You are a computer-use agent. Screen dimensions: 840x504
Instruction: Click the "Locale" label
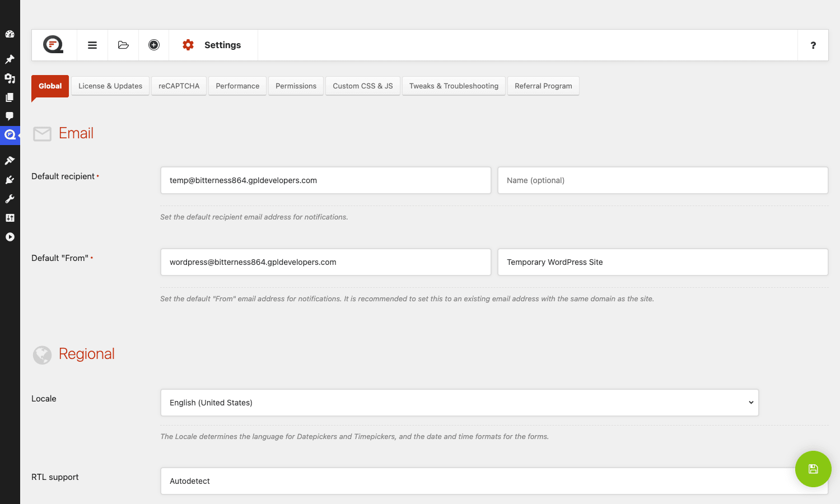(44, 399)
